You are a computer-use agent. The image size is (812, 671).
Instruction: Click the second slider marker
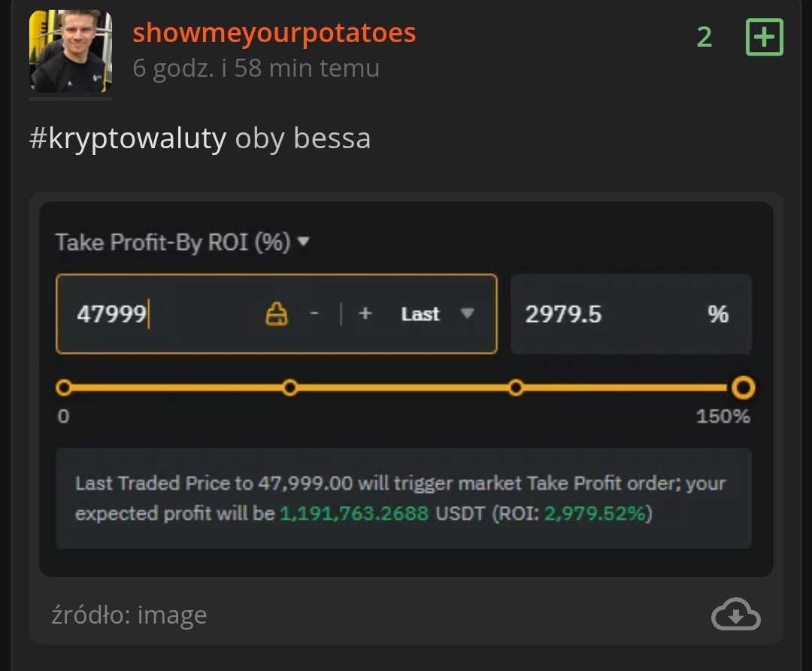290,388
